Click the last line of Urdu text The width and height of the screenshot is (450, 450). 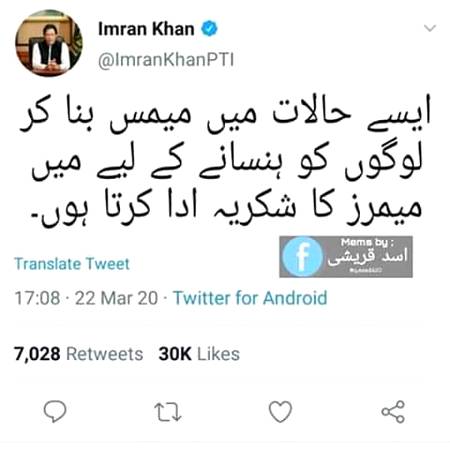[225, 208]
